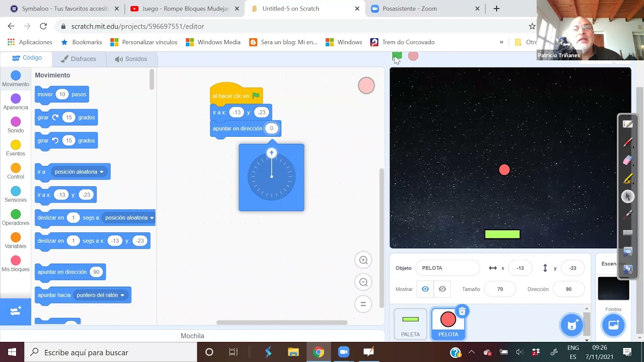Zoom out on the code workspace
The width and height of the screenshot is (644, 362).
[363, 282]
